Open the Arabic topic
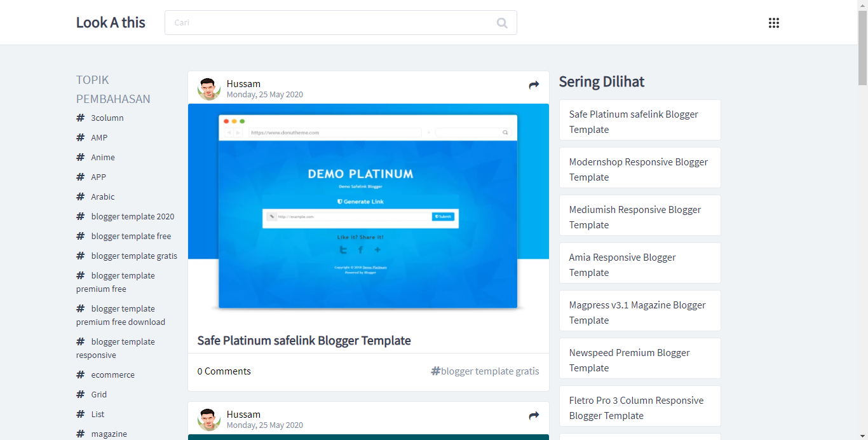The width and height of the screenshot is (868, 440). 103,196
